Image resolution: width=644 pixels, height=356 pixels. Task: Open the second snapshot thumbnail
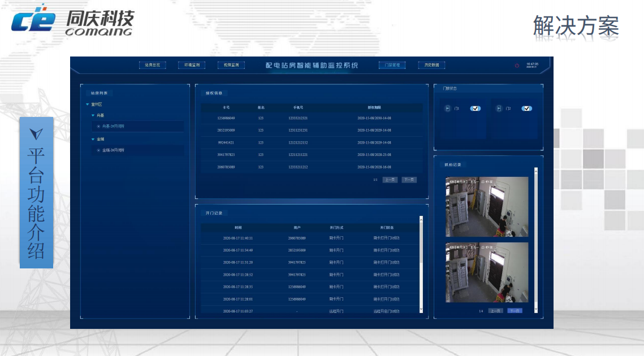[x=487, y=272]
